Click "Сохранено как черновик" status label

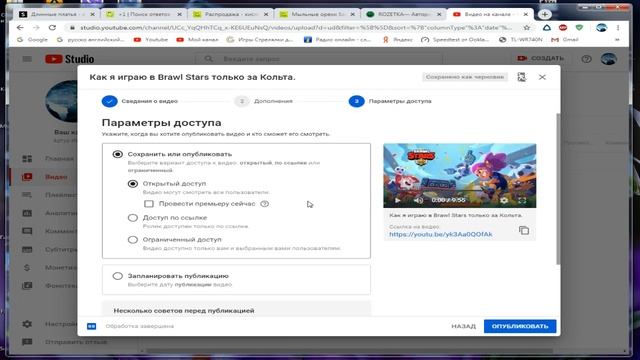tap(465, 77)
